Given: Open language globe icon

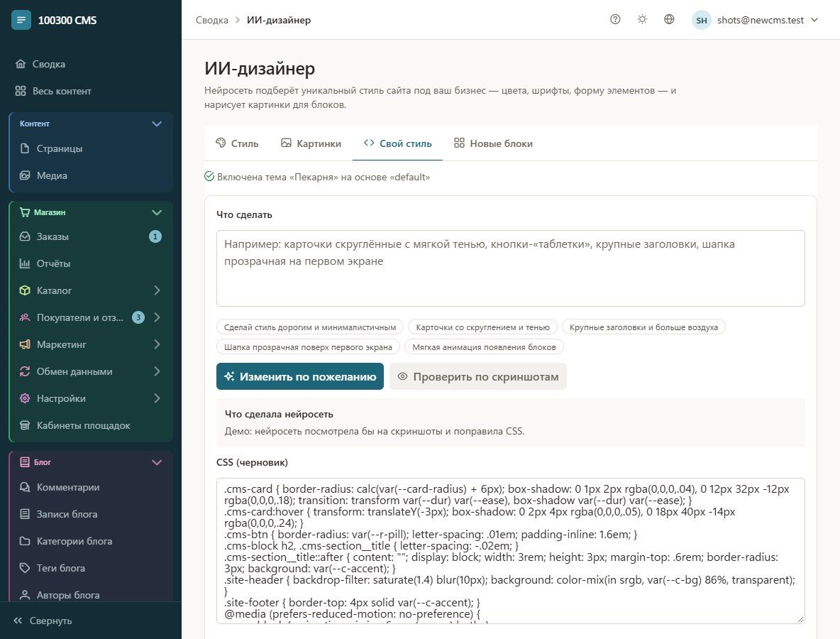Looking at the screenshot, I should click(x=669, y=19).
